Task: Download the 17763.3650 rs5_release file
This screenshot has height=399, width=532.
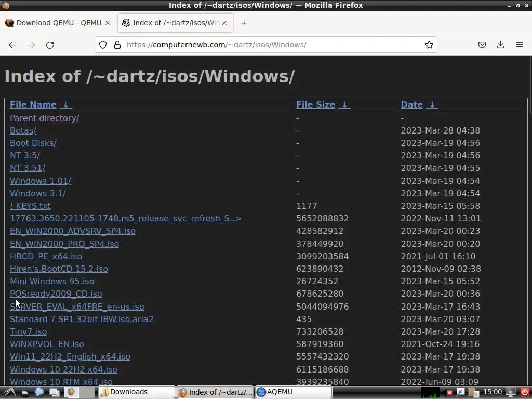Action: (x=126, y=218)
